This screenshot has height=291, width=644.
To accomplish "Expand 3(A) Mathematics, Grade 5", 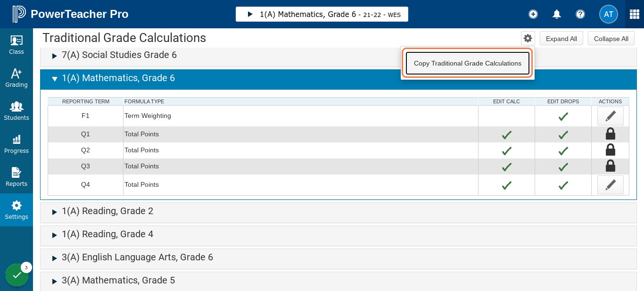I will coord(339,281).
